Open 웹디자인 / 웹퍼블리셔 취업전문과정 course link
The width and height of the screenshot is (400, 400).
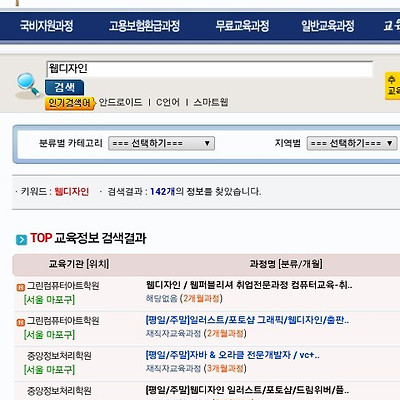click(x=249, y=285)
